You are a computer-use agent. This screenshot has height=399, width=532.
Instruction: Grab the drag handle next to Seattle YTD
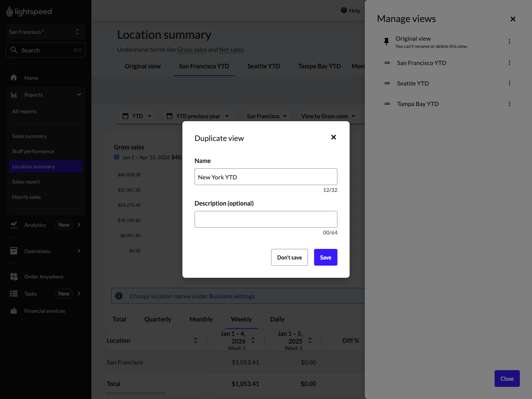coord(387,84)
